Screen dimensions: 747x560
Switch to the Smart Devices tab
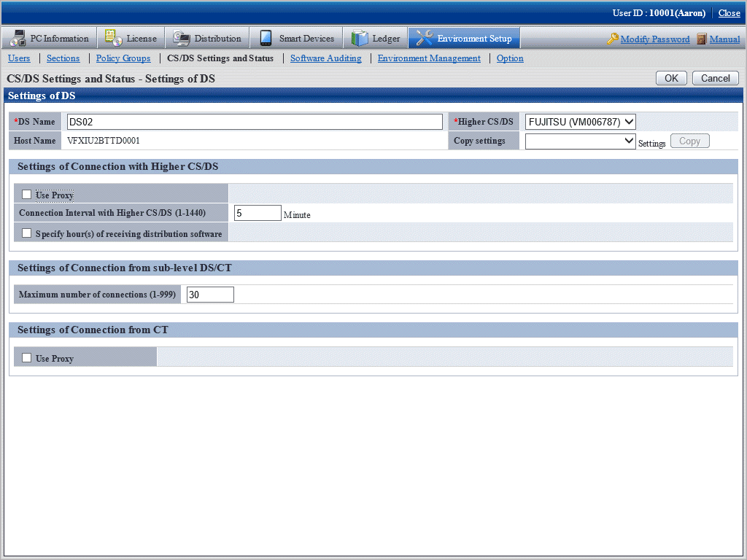(297, 38)
